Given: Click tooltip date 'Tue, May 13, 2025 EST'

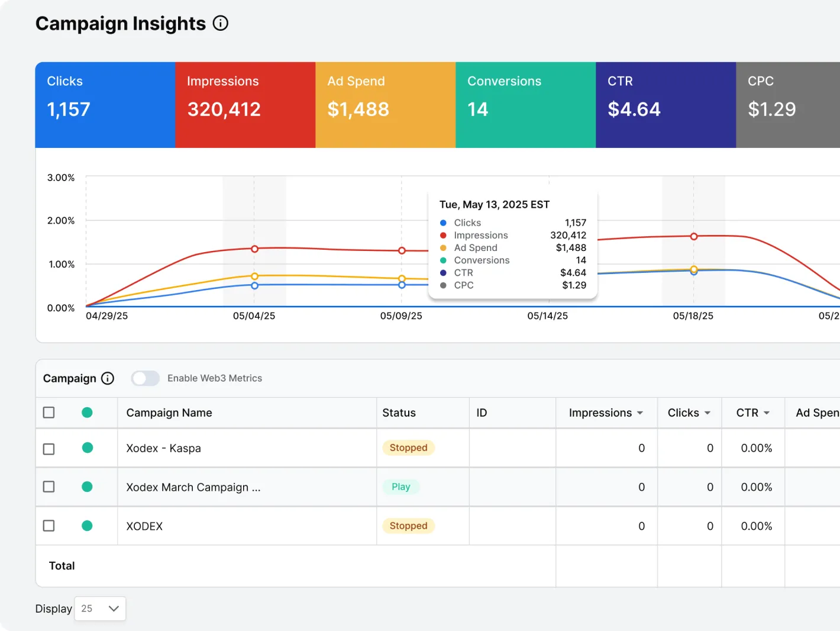Looking at the screenshot, I should [x=495, y=204].
